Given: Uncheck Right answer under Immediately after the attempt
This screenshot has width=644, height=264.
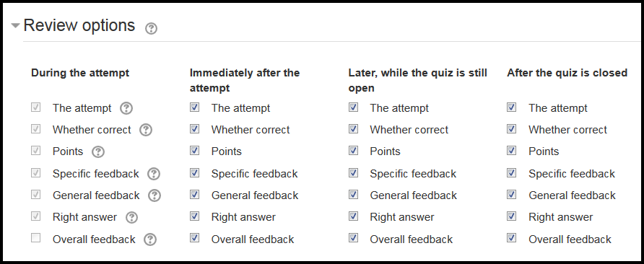Looking at the screenshot, I should (195, 216).
